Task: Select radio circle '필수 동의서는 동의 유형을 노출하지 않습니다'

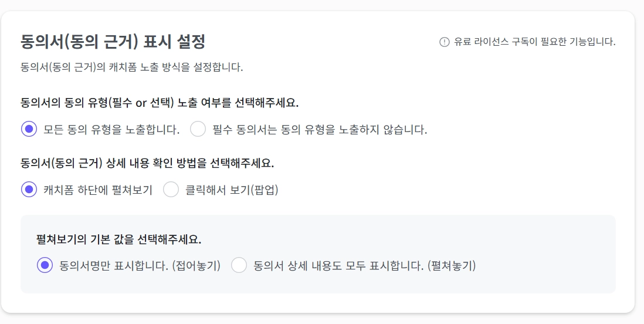Action: tap(198, 129)
